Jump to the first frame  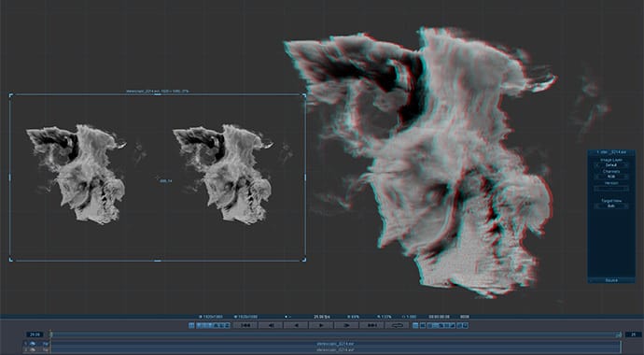click(x=245, y=325)
